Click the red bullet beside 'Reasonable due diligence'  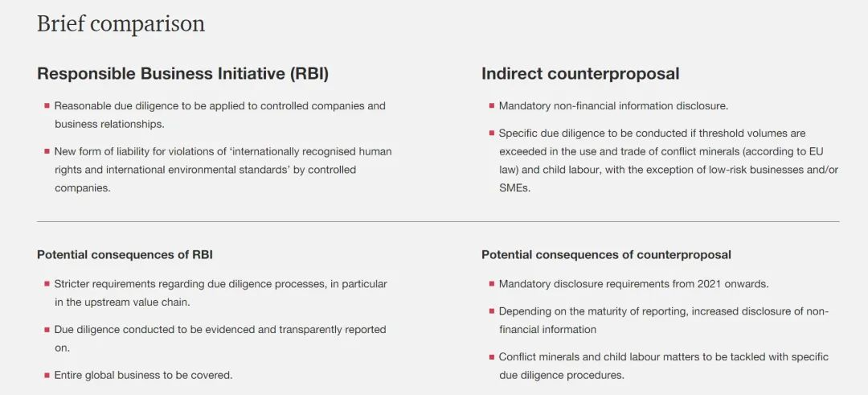47,106
